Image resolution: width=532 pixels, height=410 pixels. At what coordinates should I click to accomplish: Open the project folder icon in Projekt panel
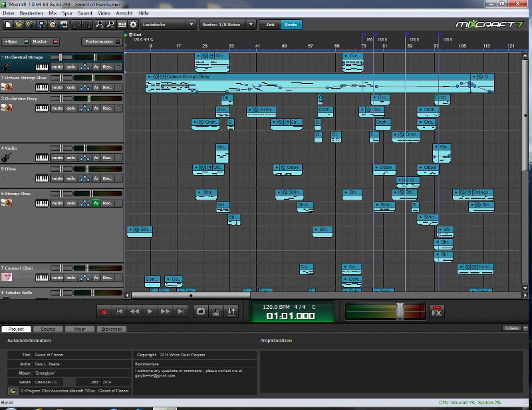(13, 391)
